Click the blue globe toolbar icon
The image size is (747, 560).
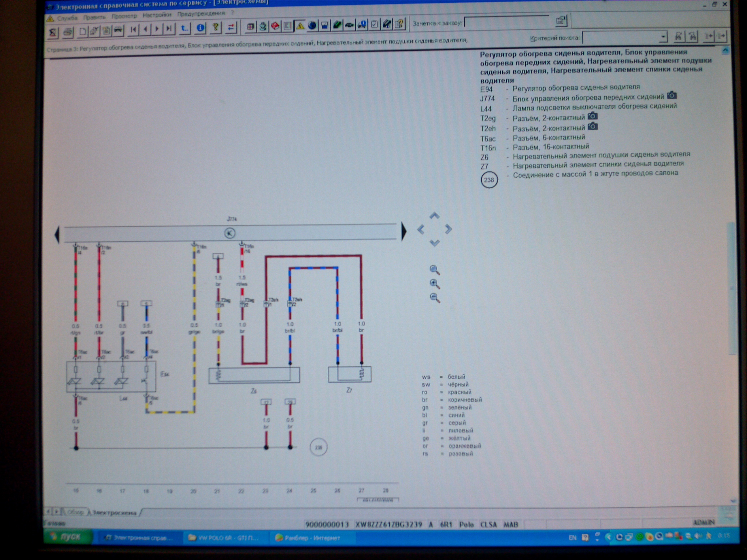(312, 26)
